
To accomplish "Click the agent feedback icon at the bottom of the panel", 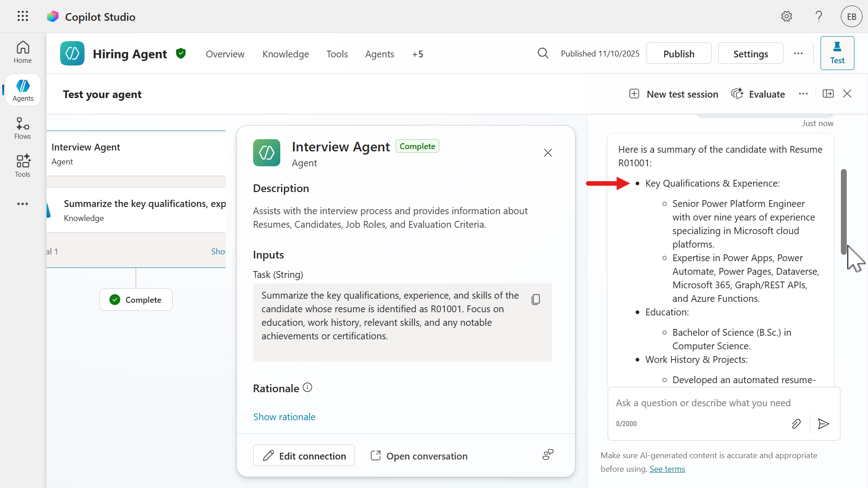I will click(548, 455).
